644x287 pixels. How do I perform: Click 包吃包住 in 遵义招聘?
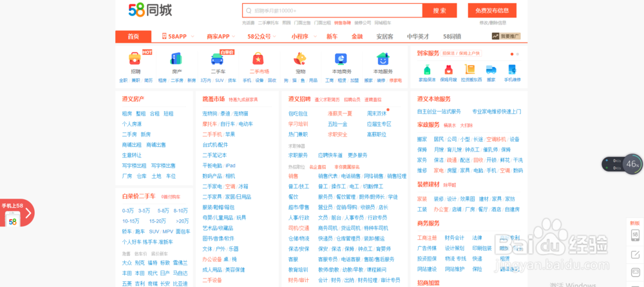(x=298, y=114)
